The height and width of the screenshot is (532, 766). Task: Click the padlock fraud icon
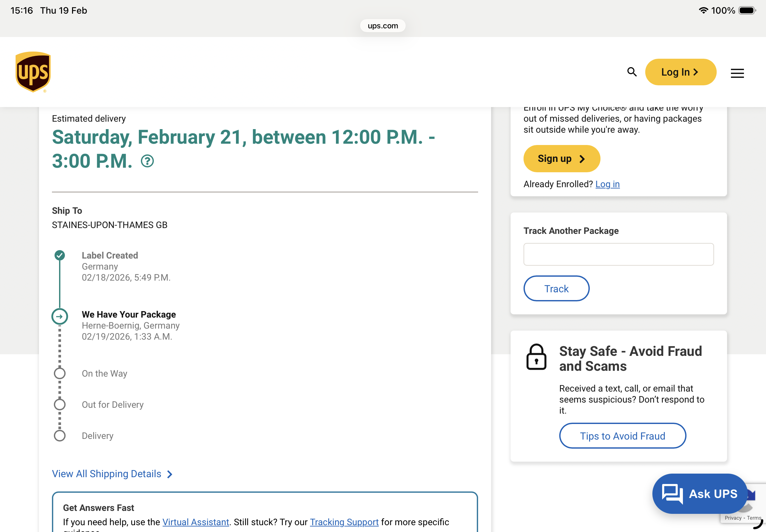coord(536,357)
